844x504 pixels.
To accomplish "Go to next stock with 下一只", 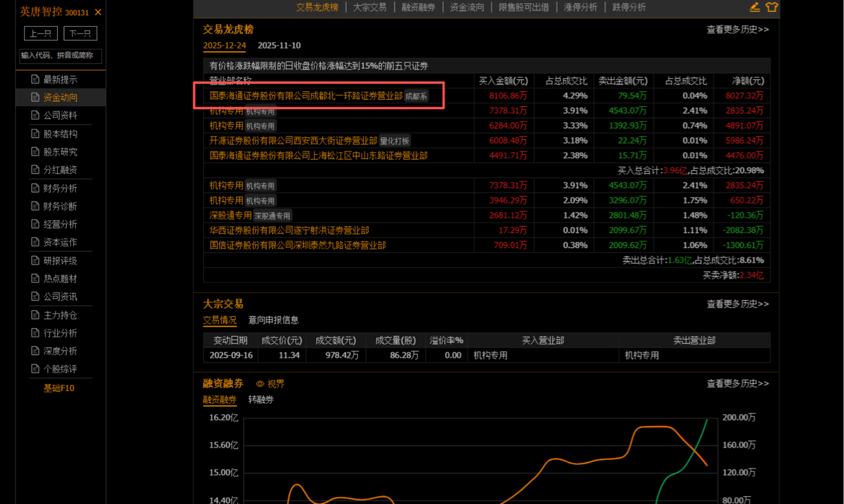I will [80, 33].
